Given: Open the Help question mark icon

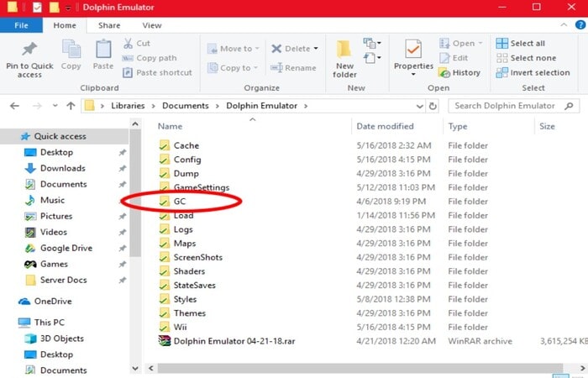Looking at the screenshot, I should click(x=580, y=24).
